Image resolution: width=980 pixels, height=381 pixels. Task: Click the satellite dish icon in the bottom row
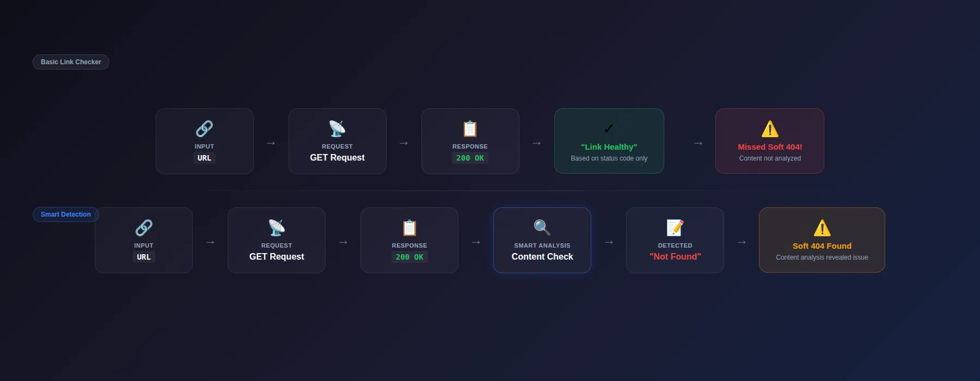point(277,228)
